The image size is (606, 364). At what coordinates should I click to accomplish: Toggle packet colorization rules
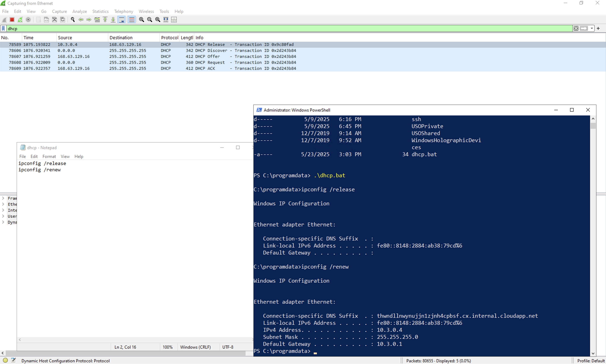(x=132, y=20)
